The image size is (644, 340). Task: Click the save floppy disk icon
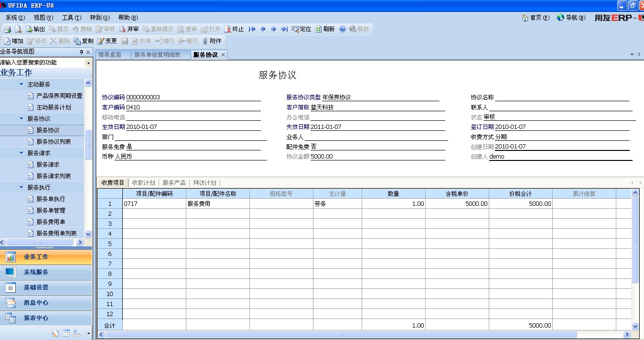point(125,41)
